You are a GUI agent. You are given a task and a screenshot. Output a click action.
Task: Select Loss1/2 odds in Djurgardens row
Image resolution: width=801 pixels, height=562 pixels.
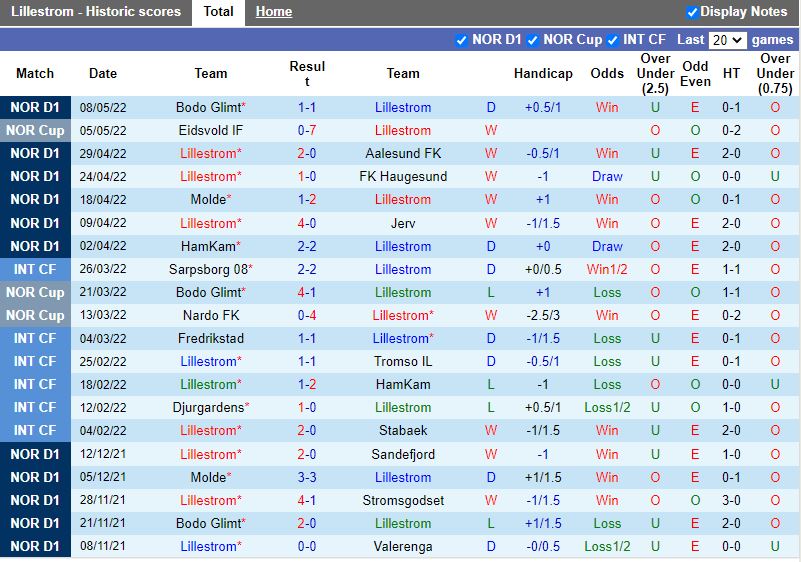pos(607,407)
